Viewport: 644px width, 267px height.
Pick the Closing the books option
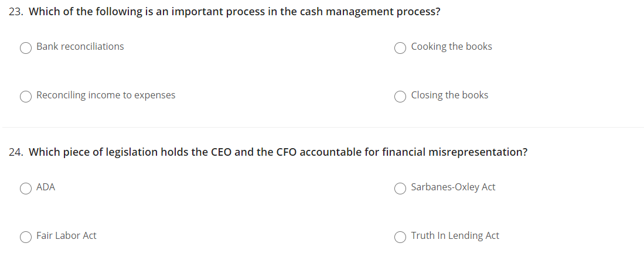[400, 97]
